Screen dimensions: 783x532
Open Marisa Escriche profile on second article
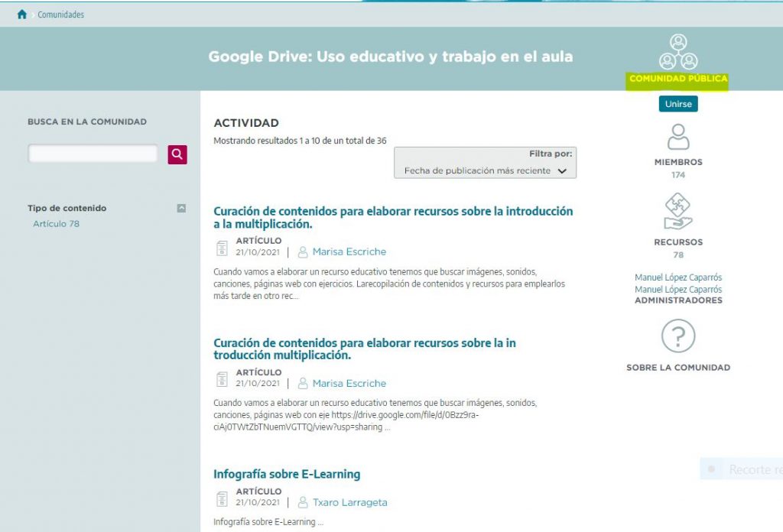point(349,383)
